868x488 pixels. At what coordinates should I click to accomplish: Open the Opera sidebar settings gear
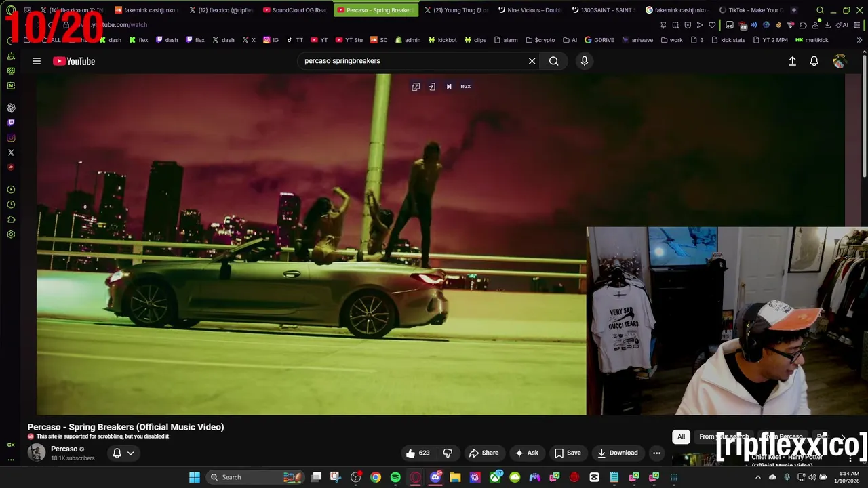click(x=11, y=235)
